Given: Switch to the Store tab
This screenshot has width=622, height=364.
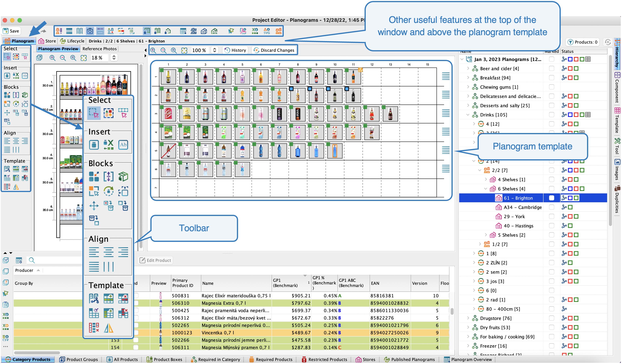Looking at the screenshot, I should [x=47, y=41].
